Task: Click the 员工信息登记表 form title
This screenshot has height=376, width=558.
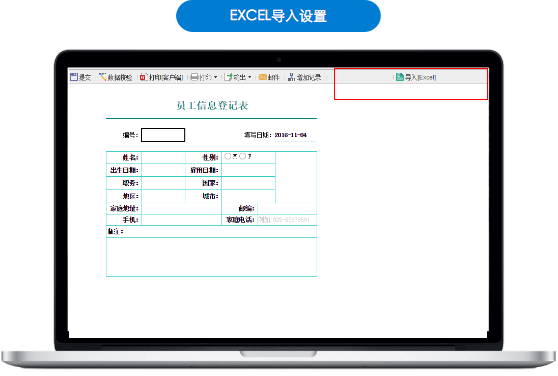Action: coord(212,106)
